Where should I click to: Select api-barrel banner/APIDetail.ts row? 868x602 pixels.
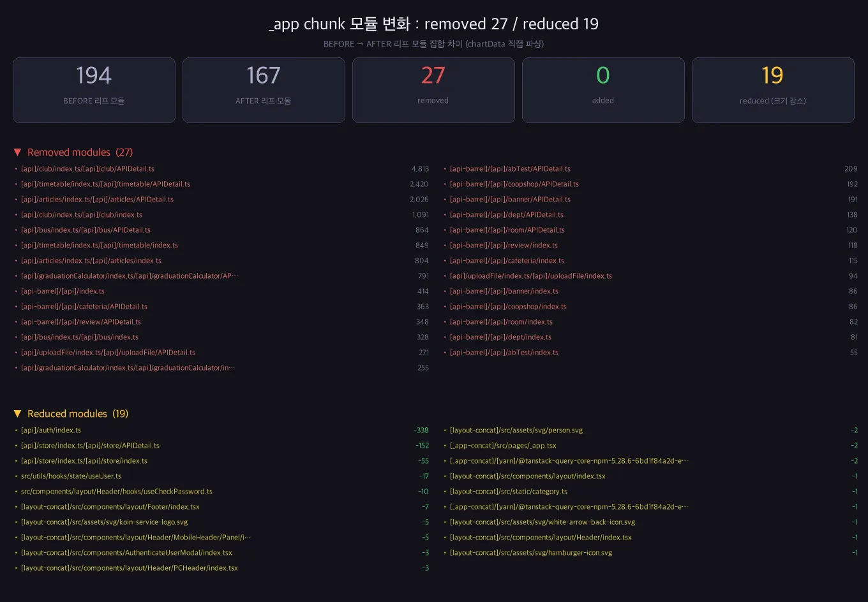tap(650, 200)
